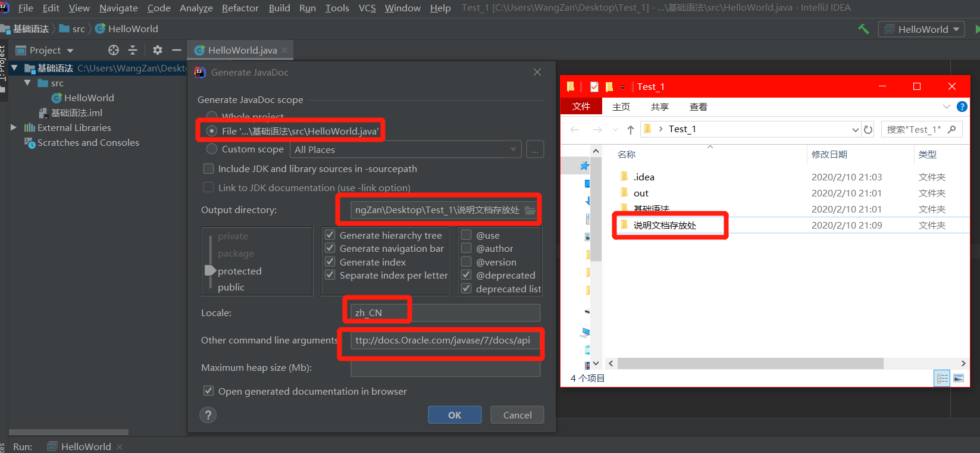Open the 查看 tab in Explorer
This screenshot has height=453, width=980.
click(699, 107)
